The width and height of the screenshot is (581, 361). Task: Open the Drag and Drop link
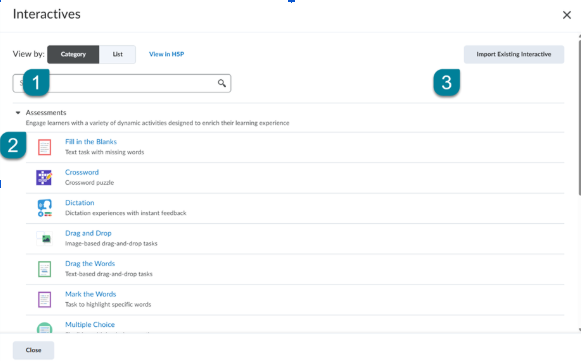88,233
